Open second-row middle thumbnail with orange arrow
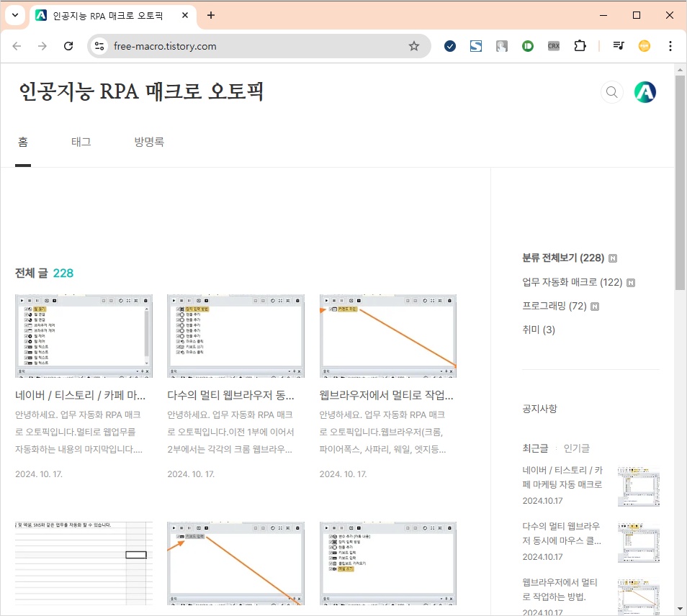 (x=235, y=563)
